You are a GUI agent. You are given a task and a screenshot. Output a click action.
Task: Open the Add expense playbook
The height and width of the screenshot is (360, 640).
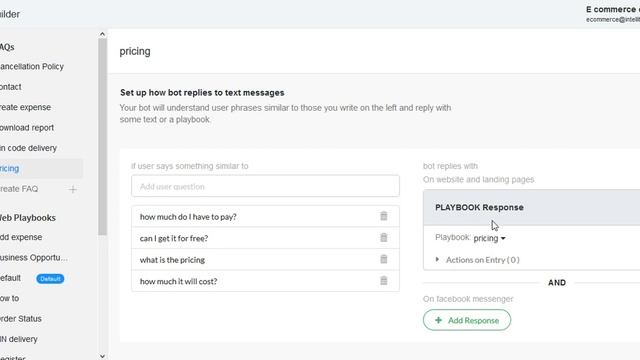21,237
